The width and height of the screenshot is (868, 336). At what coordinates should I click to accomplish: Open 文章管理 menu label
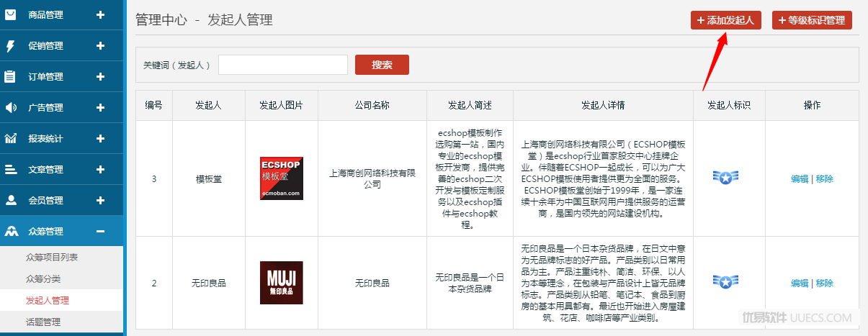click(x=45, y=169)
